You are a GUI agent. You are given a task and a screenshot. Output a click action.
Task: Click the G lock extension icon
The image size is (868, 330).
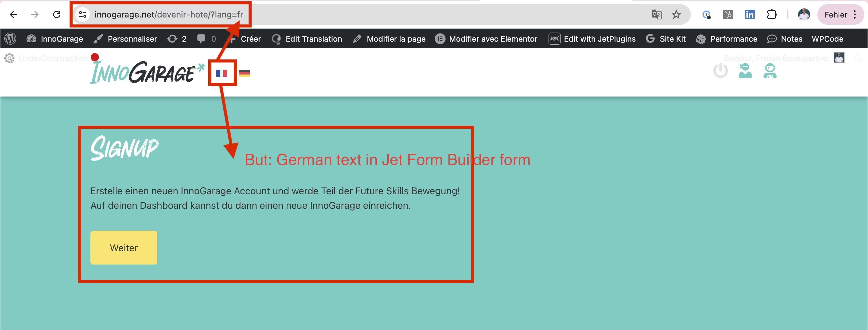tap(706, 14)
